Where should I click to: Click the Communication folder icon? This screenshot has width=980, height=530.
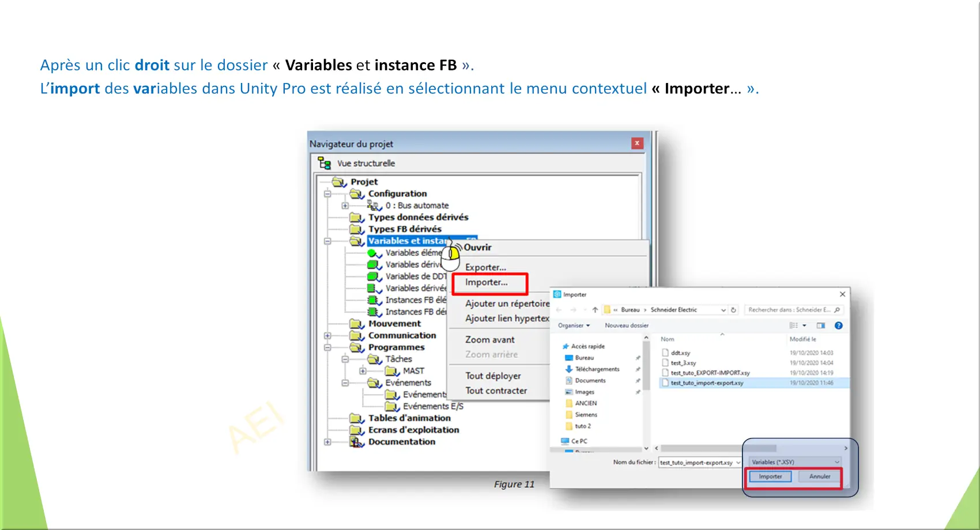pos(357,336)
